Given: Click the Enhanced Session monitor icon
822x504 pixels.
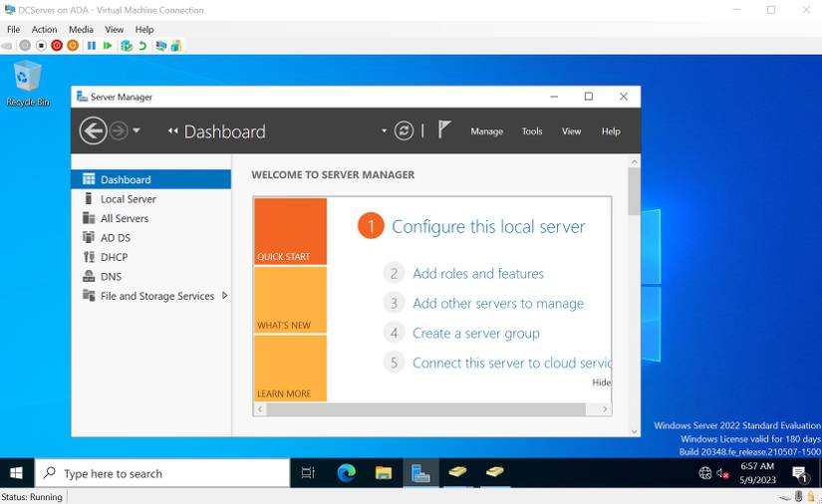Looking at the screenshot, I should 161,46.
